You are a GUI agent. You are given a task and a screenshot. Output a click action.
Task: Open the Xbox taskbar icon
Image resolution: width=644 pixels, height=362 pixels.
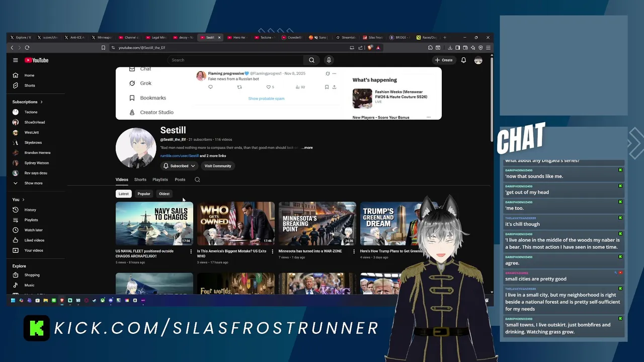click(102, 301)
